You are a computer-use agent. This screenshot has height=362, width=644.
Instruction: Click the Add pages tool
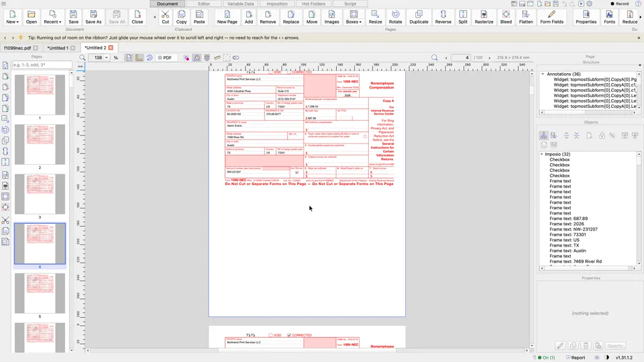pyautogui.click(x=249, y=17)
